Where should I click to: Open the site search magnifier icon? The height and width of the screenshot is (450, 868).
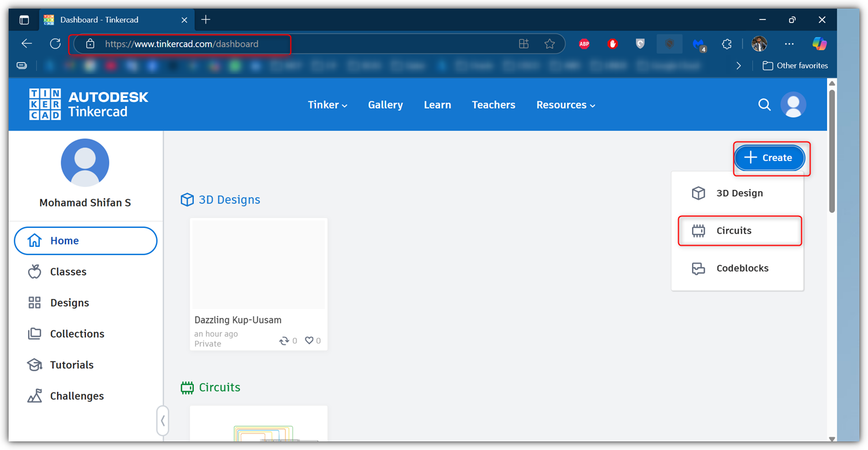(x=764, y=105)
